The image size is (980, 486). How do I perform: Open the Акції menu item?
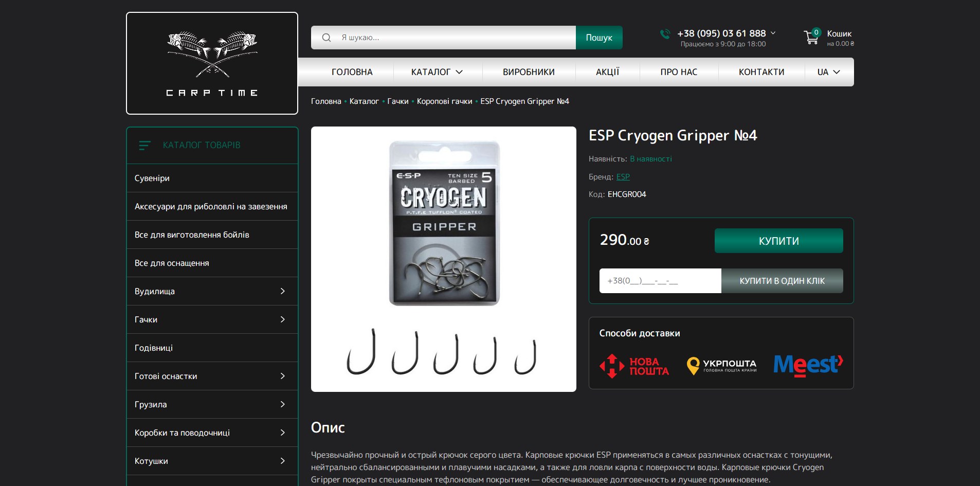pos(607,72)
